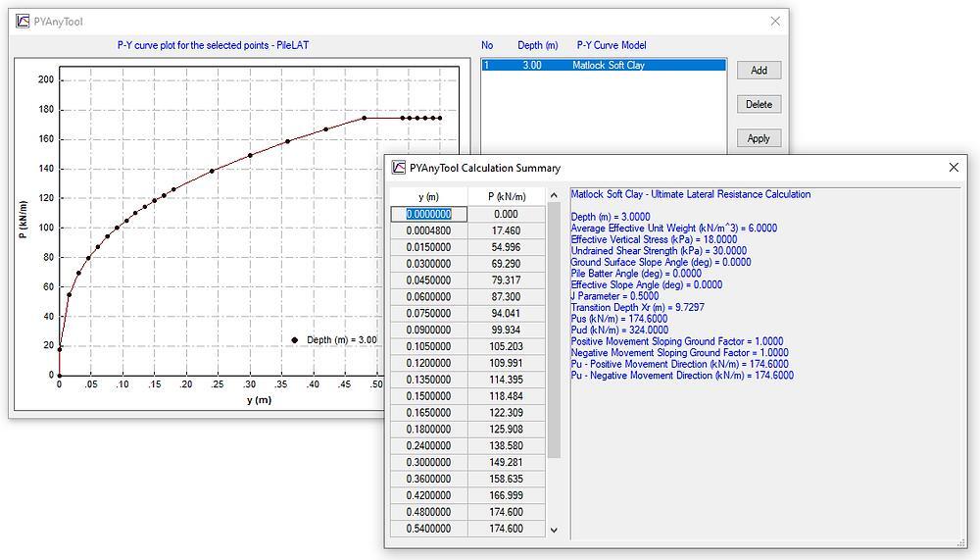The image size is (980, 560).
Task: Select the y cell 0.3600000
Action: (429, 480)
